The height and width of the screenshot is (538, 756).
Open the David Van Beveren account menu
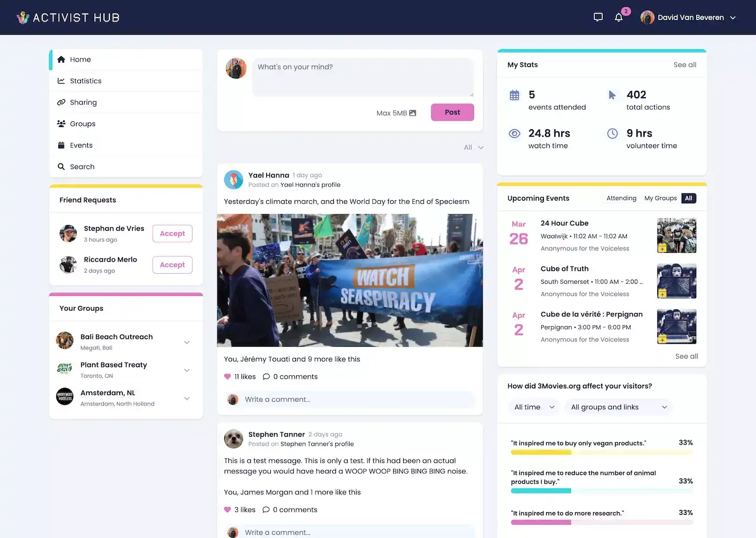click(689, 17)
